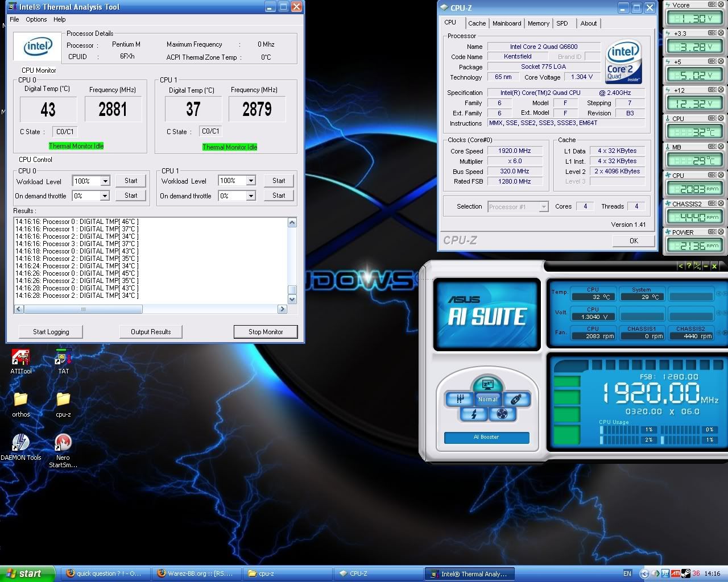Open the TAT desktop shortcut

63,362
